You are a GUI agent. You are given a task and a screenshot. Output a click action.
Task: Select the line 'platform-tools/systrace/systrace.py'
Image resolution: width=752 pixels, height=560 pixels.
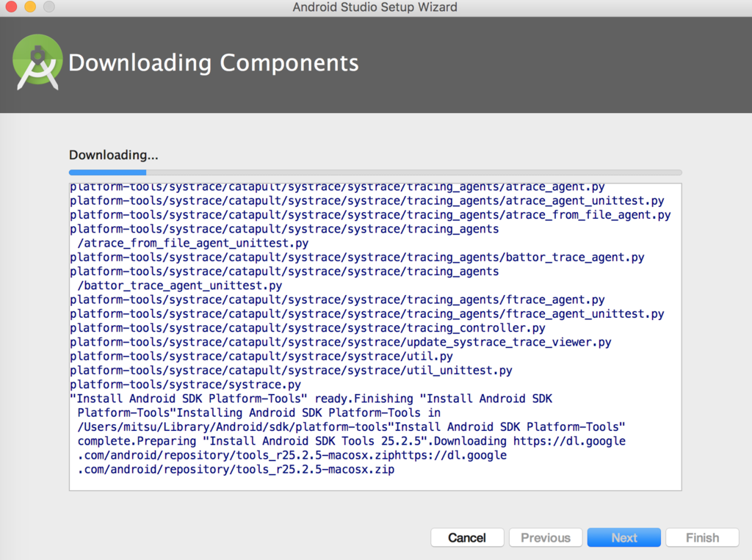[185, 385]
